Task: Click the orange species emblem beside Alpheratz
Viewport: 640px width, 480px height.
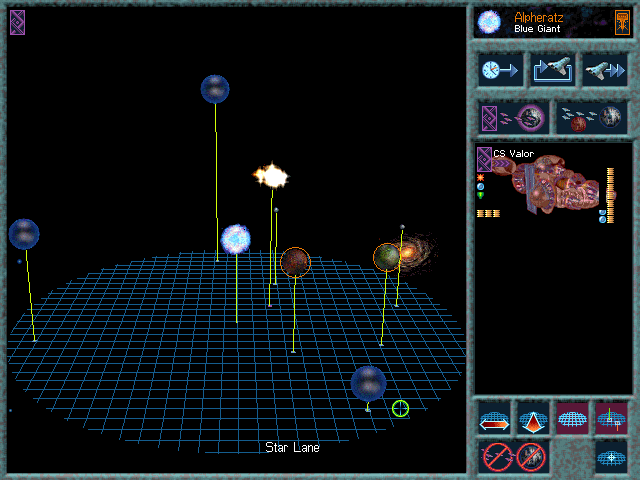Action: pos(622,22)
